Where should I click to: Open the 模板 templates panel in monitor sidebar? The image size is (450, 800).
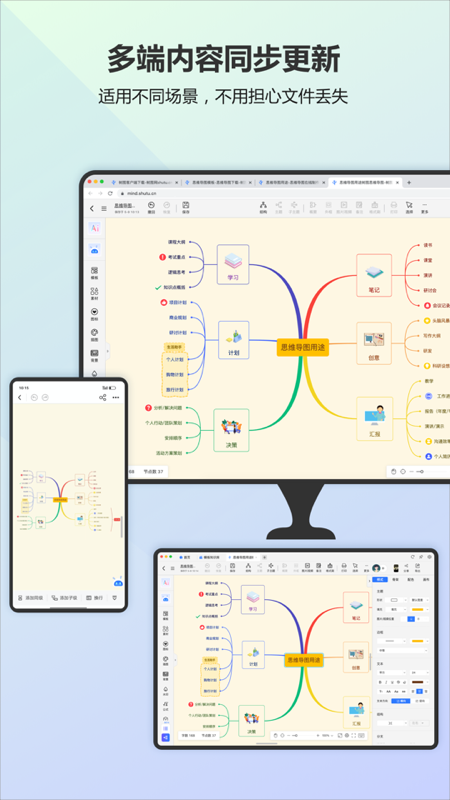pos(94,273)
